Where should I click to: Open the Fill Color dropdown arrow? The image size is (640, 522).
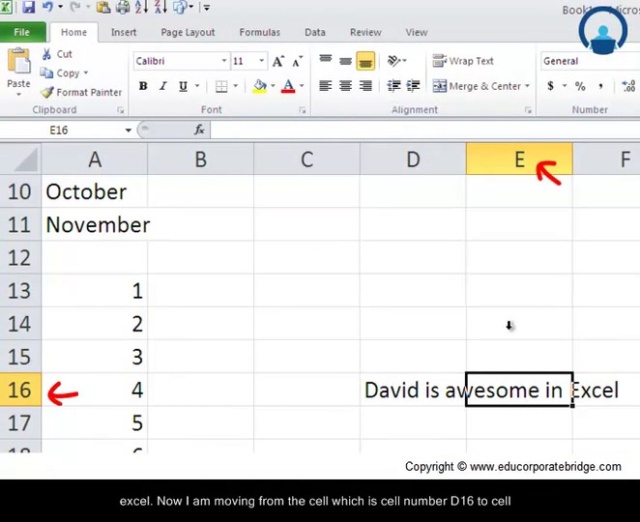pyautogui.click(x=273, y=86)
